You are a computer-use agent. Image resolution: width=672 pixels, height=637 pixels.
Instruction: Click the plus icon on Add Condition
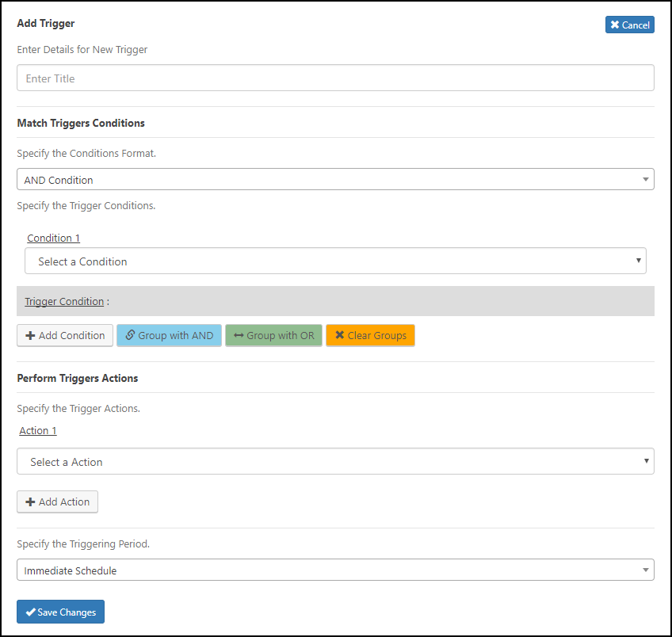pyautogui.click(x=30, y=336)
